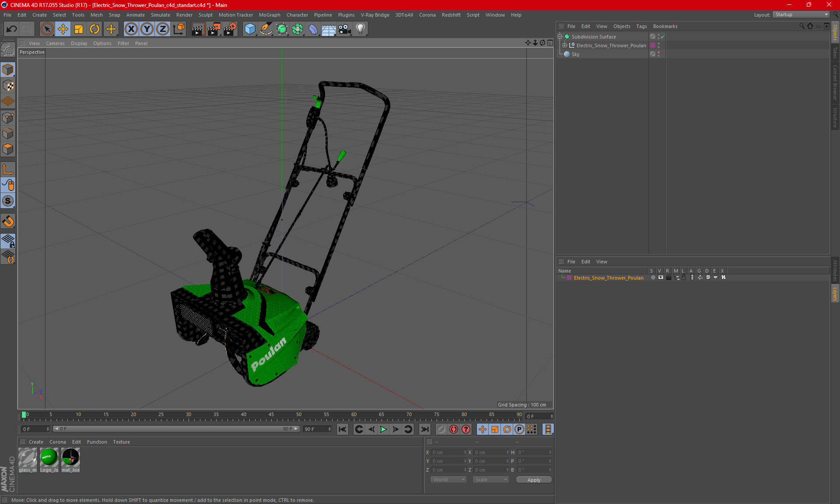
Task: Add a Light object via bulb icon
Action: click(360, 29)
